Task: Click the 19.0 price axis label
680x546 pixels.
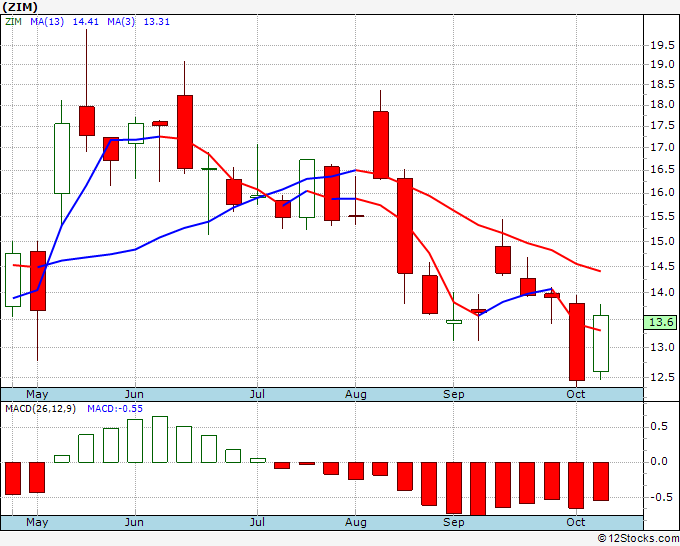Action: (662, 65)
